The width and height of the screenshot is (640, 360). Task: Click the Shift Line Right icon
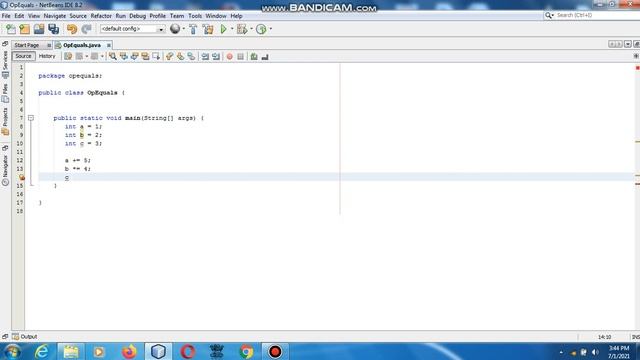[x=216, y=57]
